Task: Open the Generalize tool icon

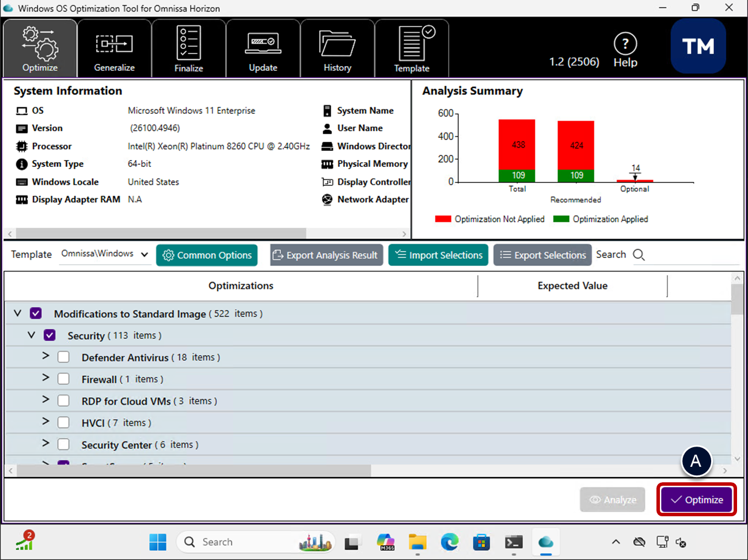Action: (114, 44)
